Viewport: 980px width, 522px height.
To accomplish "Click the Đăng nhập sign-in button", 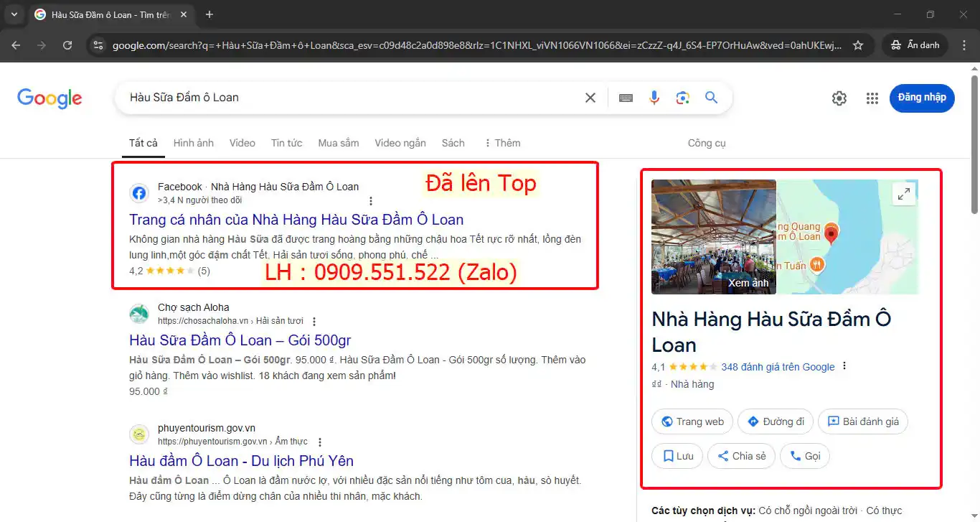I will (x=922, y=98).
